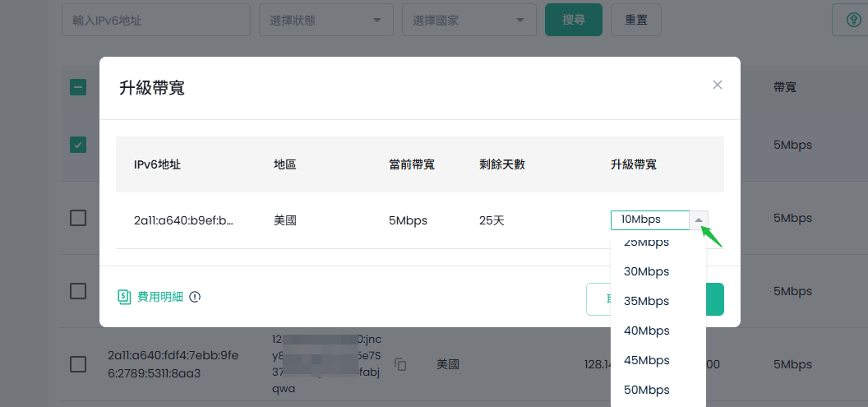Click the 10Mbps bandwidth select field
The height and width of the screenshot is (407, 868).
(650, 220)
